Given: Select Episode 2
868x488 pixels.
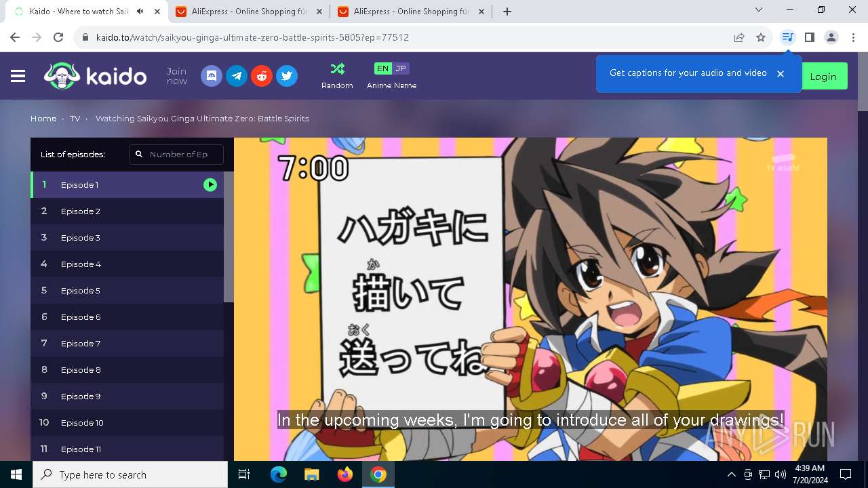Looking at the screenshot, I should [127, 211].
